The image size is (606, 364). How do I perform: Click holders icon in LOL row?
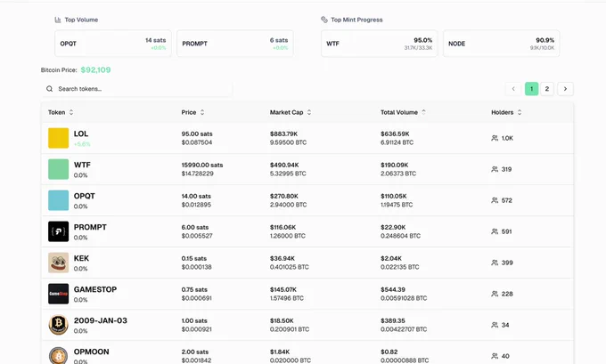(x=495, y=138)
